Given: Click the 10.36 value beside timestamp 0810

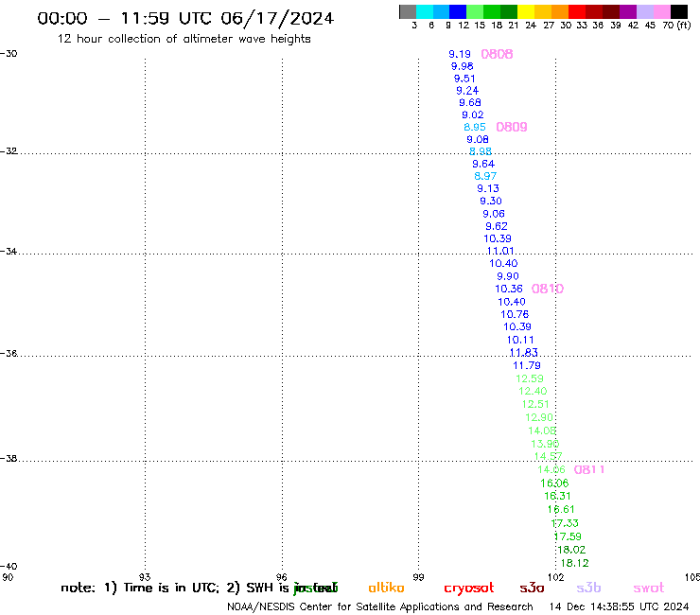Looking at the screenshot, I should [509, 289].
